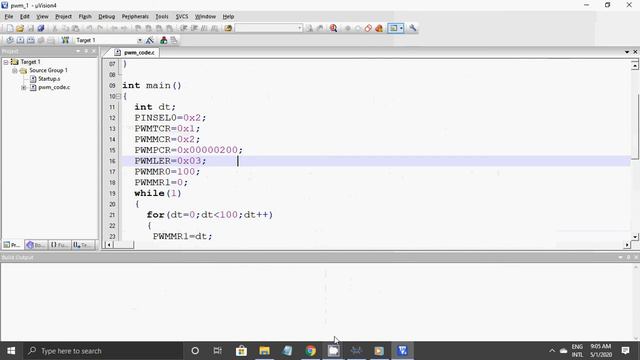The width and height of the screenshot is (640, 360).
Task: Collapse the Target 1 tree node
Action: 6,62
